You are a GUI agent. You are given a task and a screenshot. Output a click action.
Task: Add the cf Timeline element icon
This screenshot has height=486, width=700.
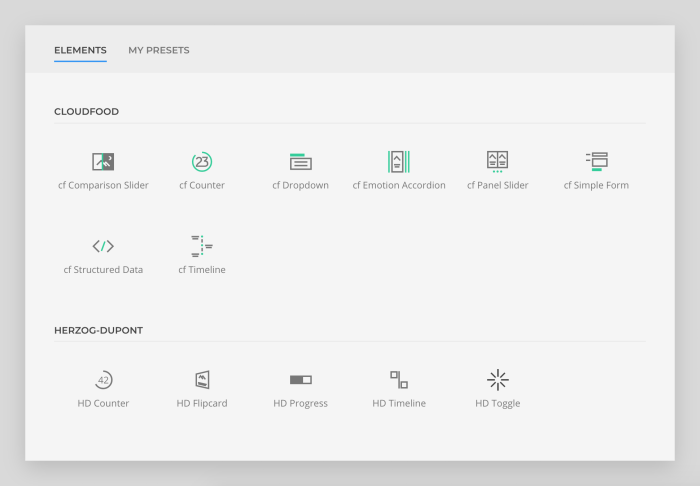(202, 246)
